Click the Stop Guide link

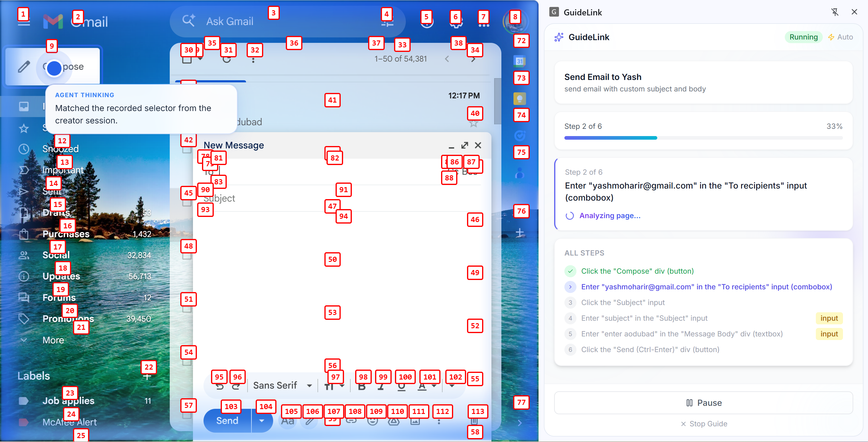pos(704,424)
